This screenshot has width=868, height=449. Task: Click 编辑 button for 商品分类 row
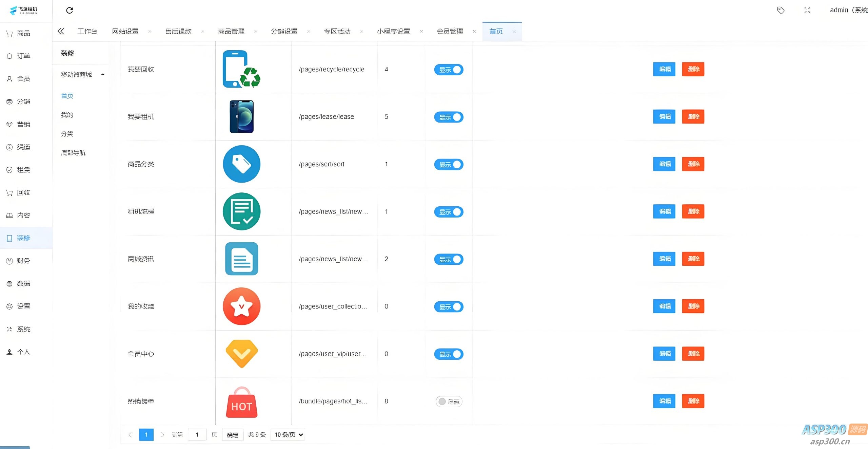[664, 164]
